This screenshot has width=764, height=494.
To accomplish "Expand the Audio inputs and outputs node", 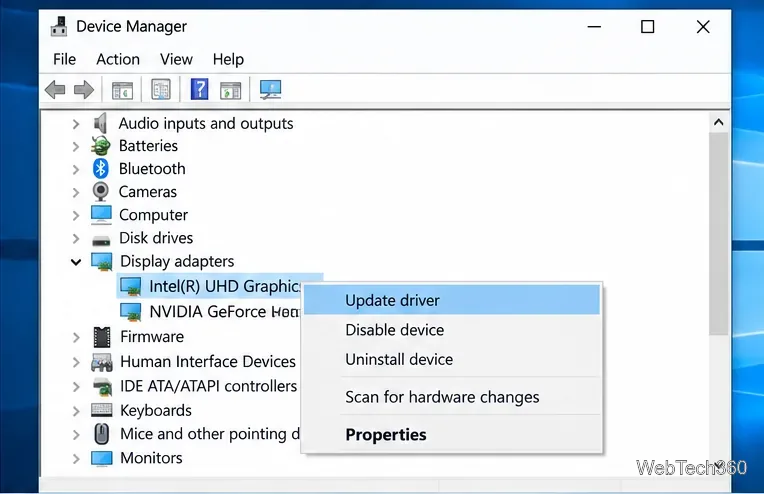I will click(76, 124).
